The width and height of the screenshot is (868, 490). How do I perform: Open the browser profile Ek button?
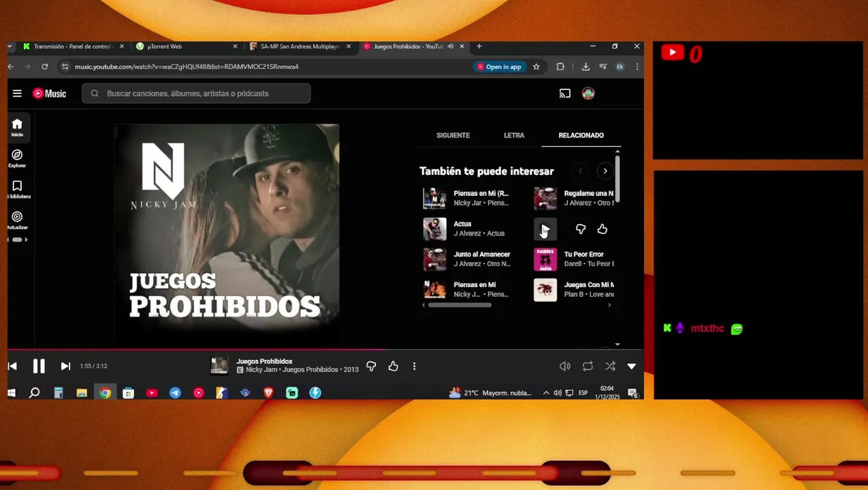[x=620, y=67]
